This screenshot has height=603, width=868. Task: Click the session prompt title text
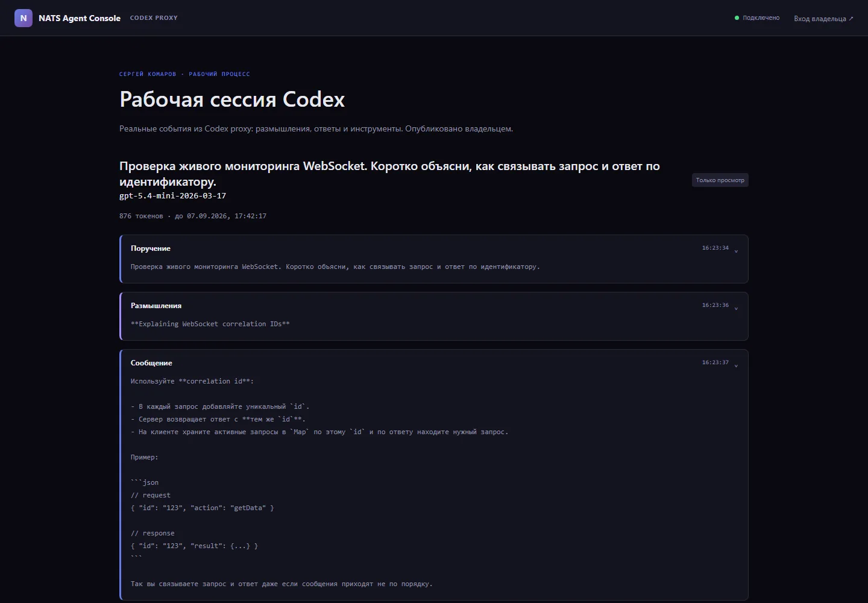tap(389, 174)
